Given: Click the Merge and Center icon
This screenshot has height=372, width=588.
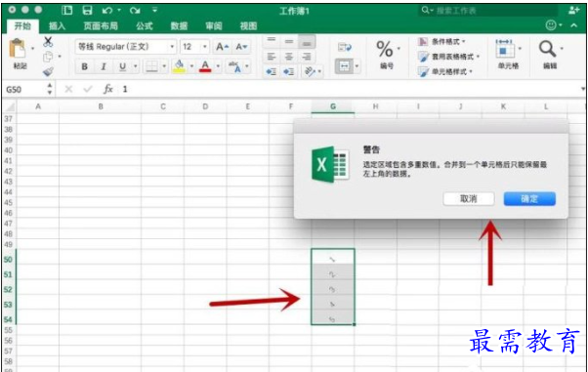Looking at the screenshot, I should tap(344, 66).
